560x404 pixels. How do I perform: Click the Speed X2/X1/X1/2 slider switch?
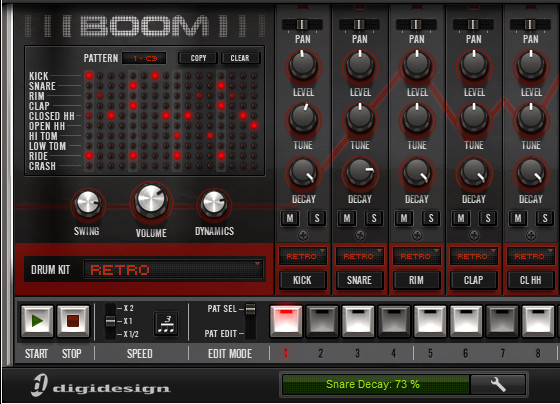[x=111, y=321]
